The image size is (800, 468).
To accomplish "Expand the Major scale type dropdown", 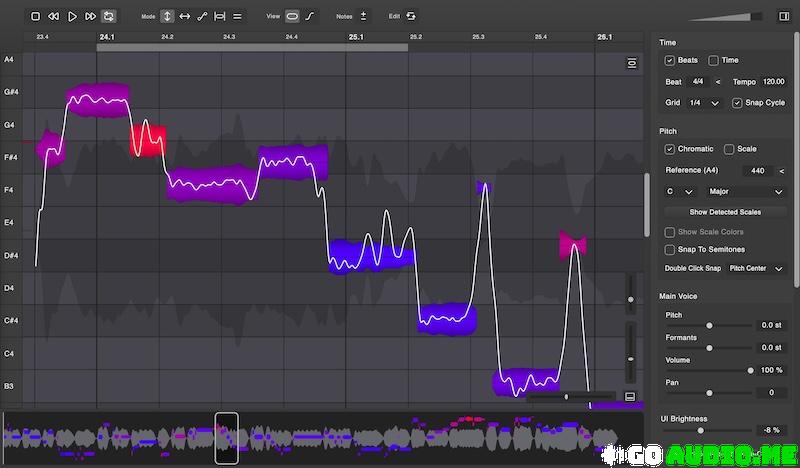I will 746,191.
